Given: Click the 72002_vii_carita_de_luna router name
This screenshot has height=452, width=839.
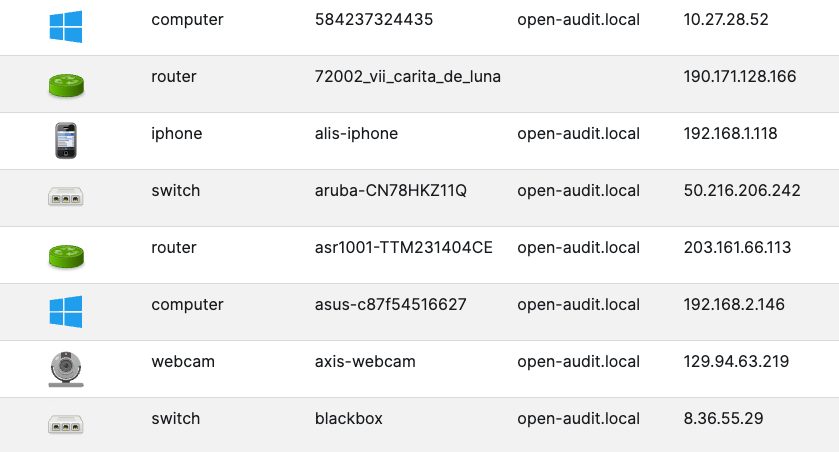Looking at the screenshot, I should [407, 77].
